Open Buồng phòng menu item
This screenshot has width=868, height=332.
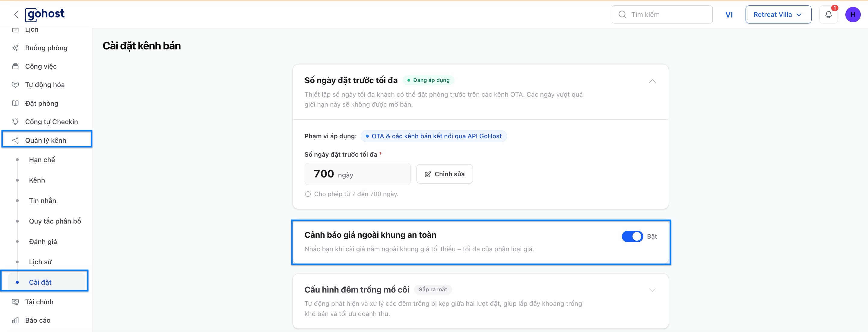point(46,48)
